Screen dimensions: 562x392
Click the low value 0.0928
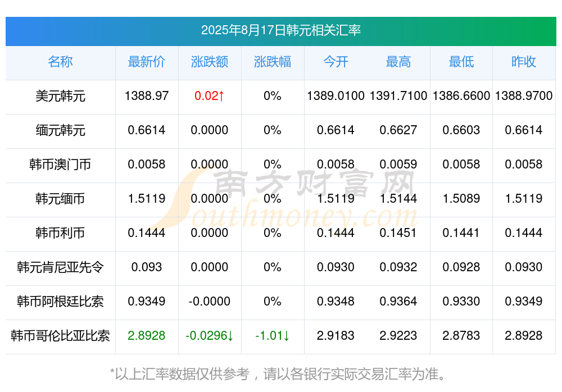click(461, 267)
